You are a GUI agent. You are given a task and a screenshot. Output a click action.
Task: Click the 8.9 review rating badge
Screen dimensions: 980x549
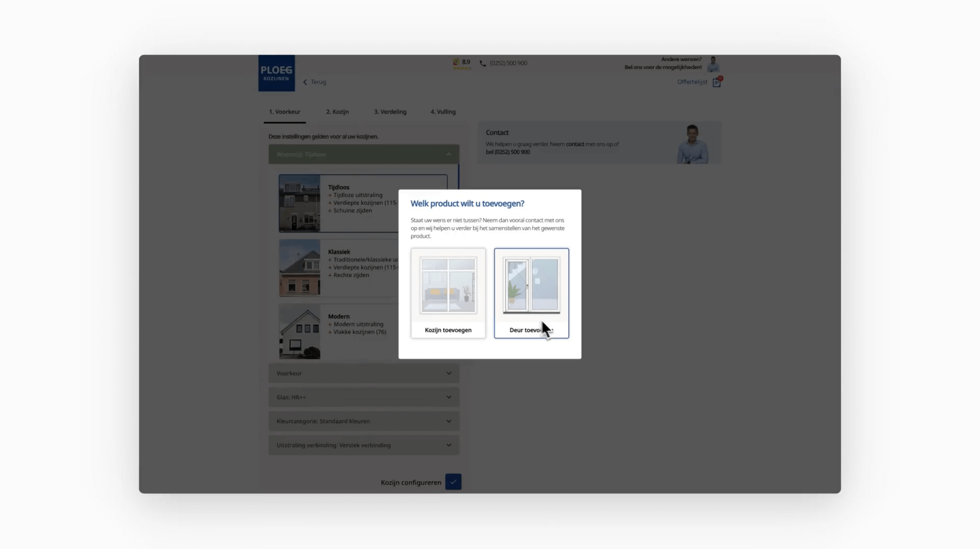(461, 64)
